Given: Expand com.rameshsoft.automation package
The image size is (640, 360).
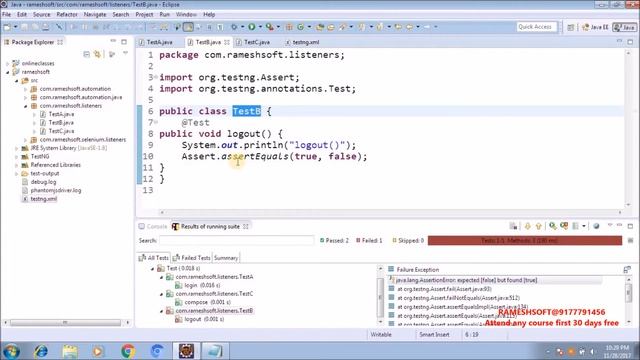Looking at the screenshot, I should tap(26, 89).
